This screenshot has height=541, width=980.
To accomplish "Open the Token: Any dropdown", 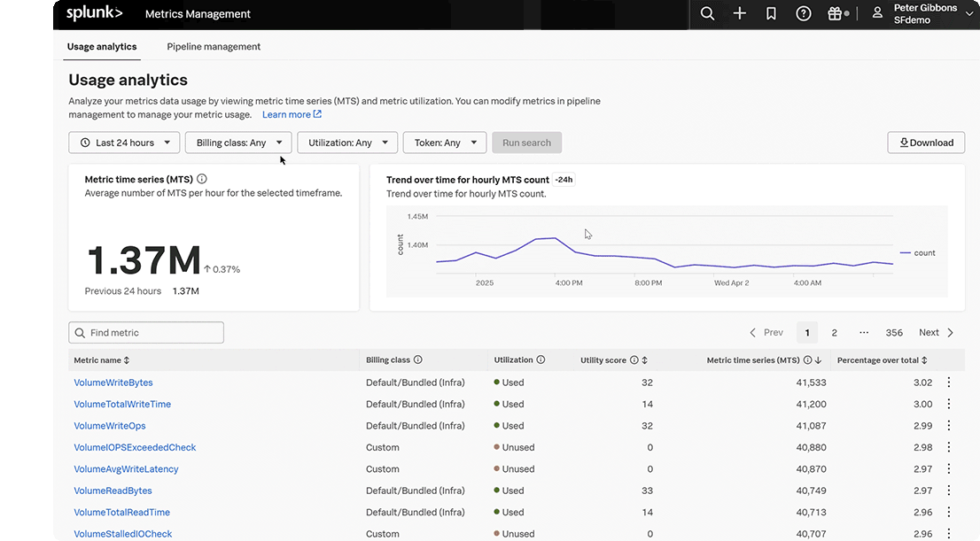I will click(445, 143).
